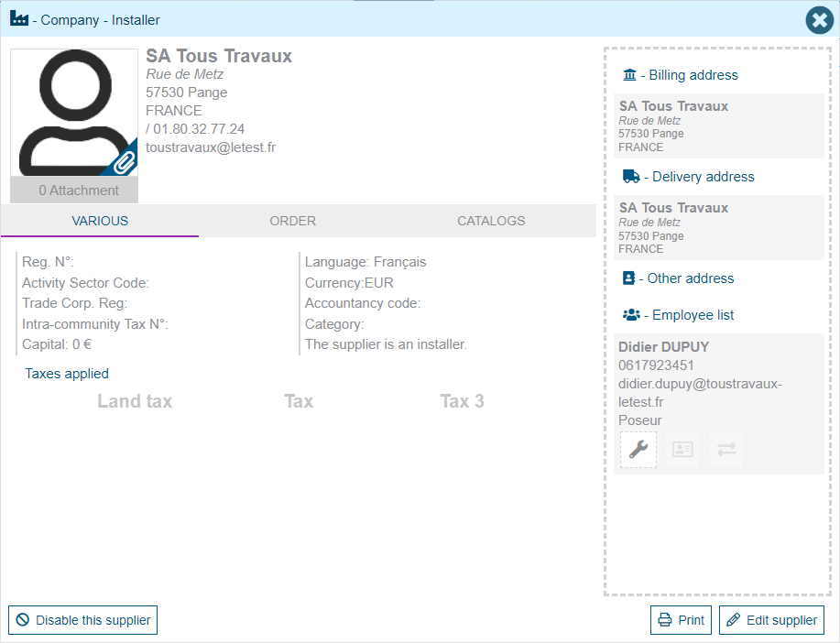
Task: Select the VARIOUS tab
Action: pos(100,221)
